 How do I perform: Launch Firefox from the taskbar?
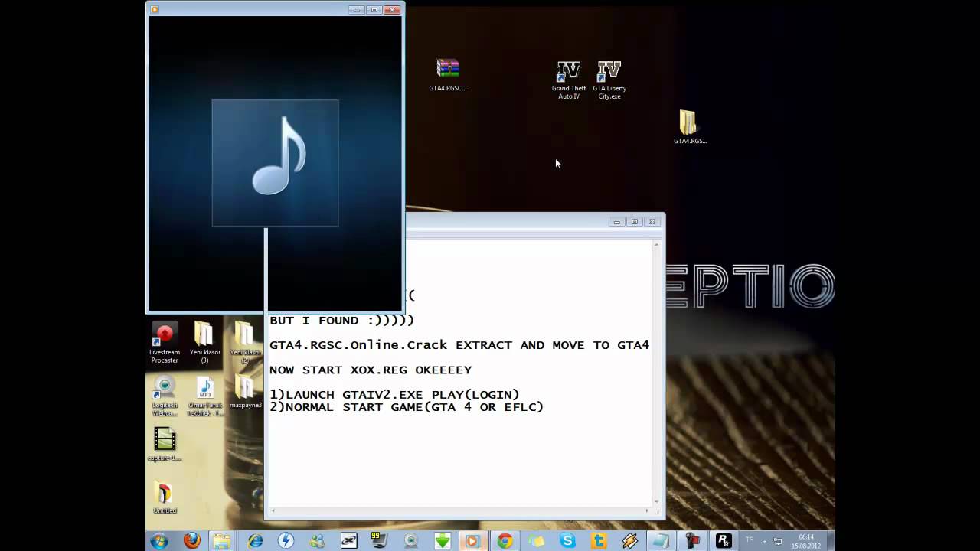tap(191, 541)
